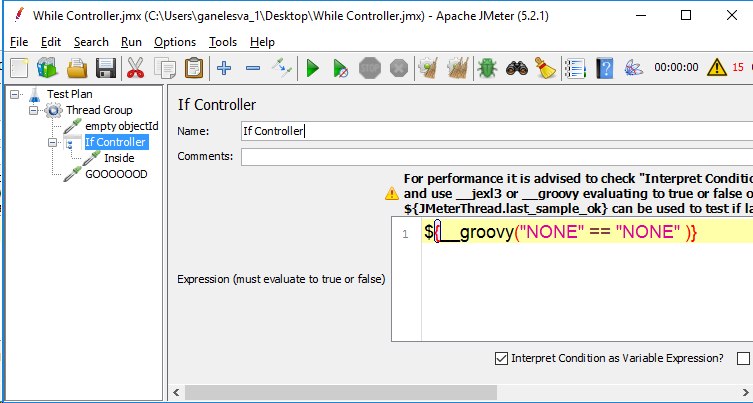Create a new test plan with New icon
Viewport: 753px width, 403px height.
19,68
